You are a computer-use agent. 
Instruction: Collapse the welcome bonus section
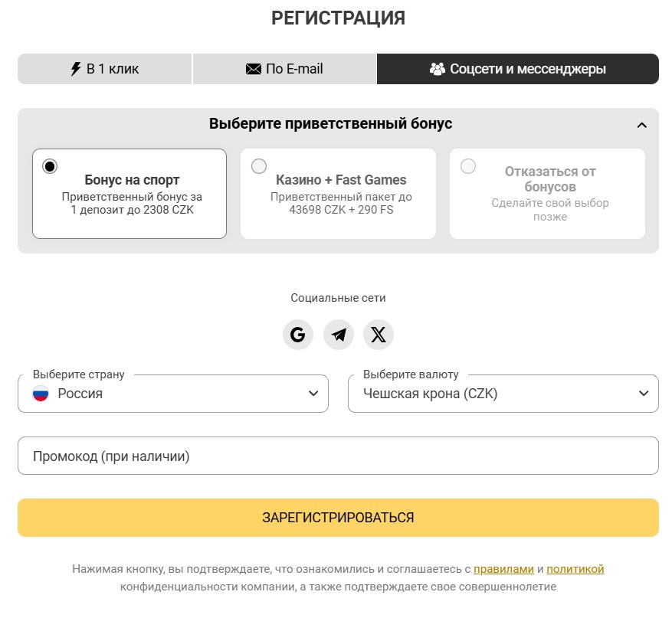pyautogui.click(x=644, y=123)
